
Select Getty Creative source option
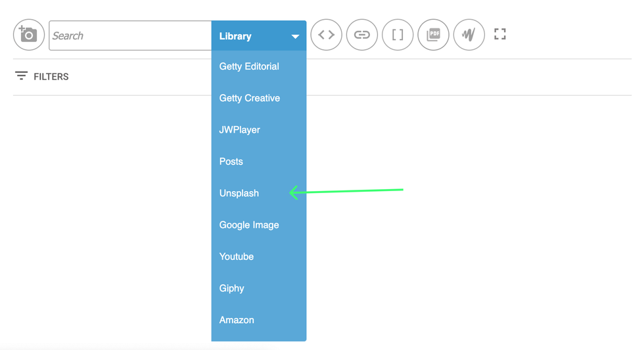tap(250, 98)
